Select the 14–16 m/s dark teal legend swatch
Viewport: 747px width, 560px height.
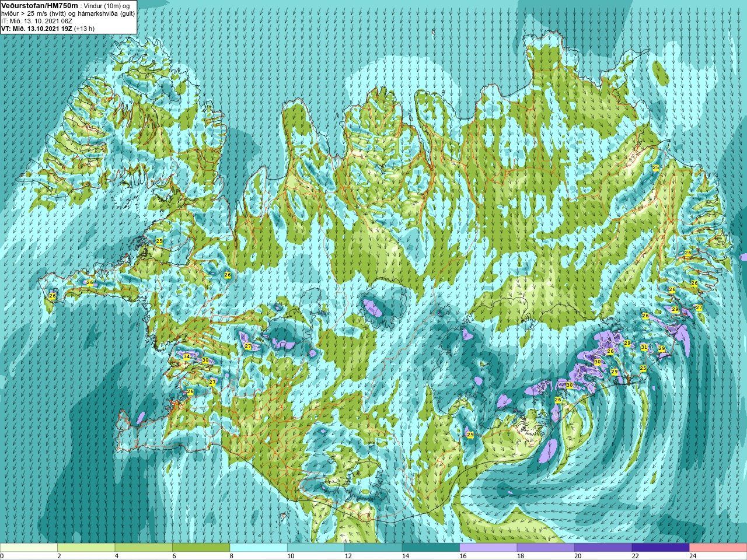tap(431, 548)
